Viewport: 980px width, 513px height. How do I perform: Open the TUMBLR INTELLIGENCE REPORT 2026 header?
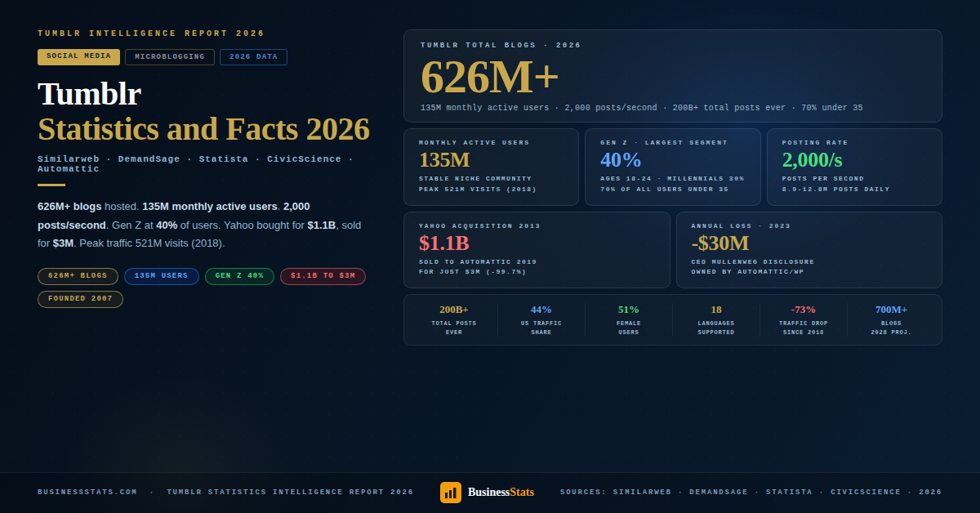tap(149, 33)
